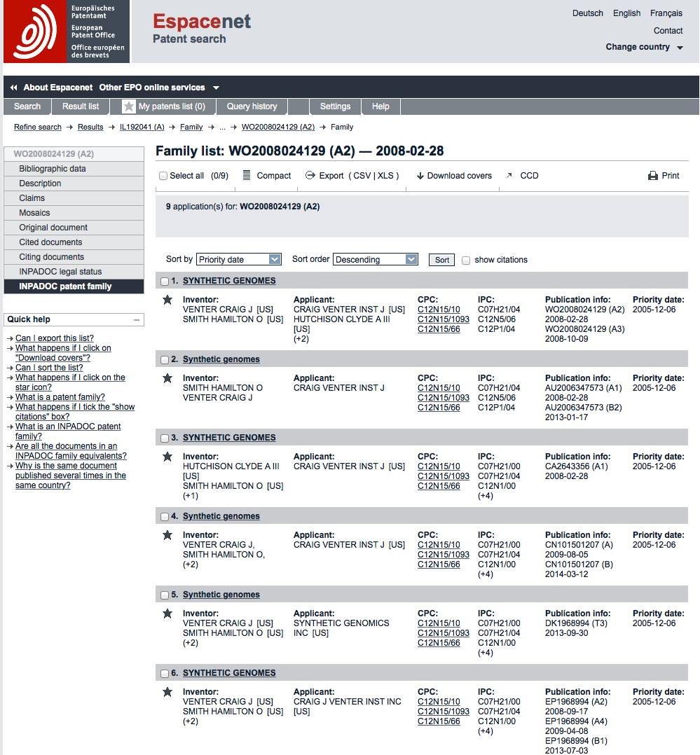Enable the show citations checkbox
Image resolution: width=700 pixels, height=755 pixels.
(x=466, y=261)
